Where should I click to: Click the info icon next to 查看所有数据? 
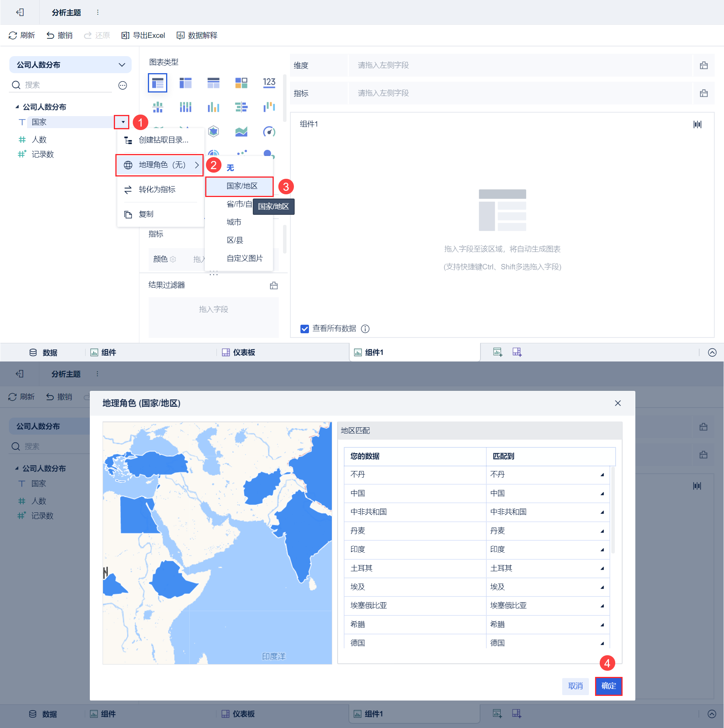365,329
